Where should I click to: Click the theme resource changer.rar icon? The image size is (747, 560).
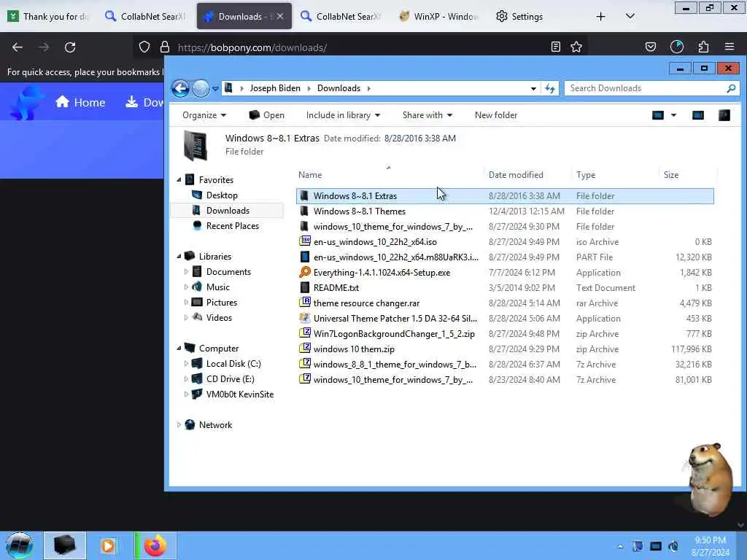tap(305, 303)
